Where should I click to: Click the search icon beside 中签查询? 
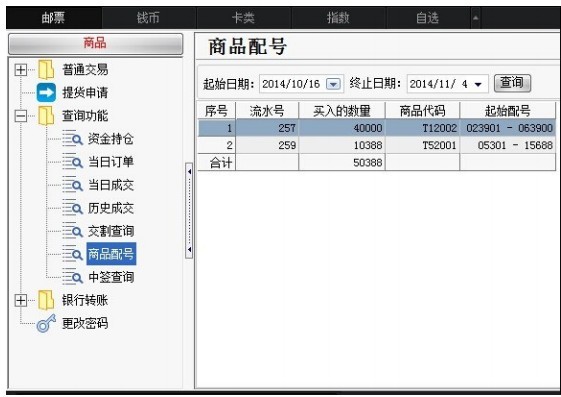pyautogui.click(x=73, y=277)
